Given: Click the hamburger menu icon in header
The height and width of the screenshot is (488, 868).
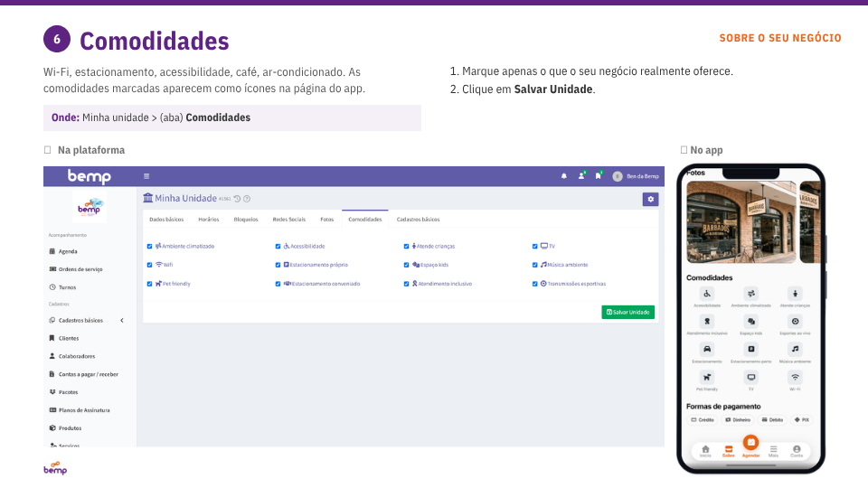Looking at the screenshot, I should point(146,176).
